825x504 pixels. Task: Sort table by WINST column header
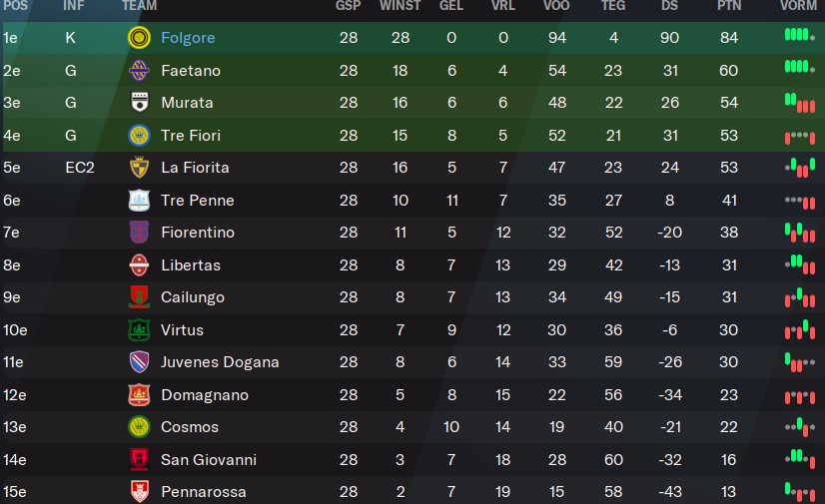tap(401, 6)
